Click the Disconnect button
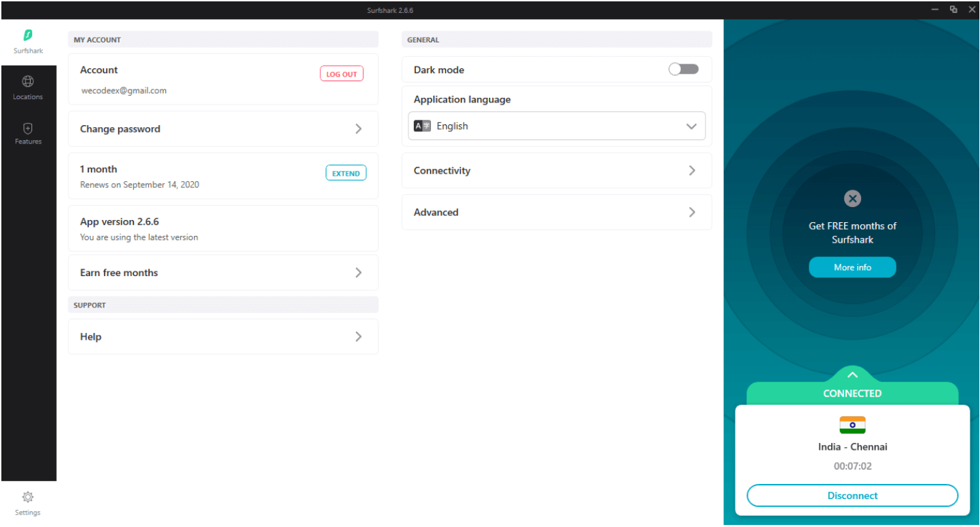The width and height of the screenshot is (980, 527). (x=852, y=496)
